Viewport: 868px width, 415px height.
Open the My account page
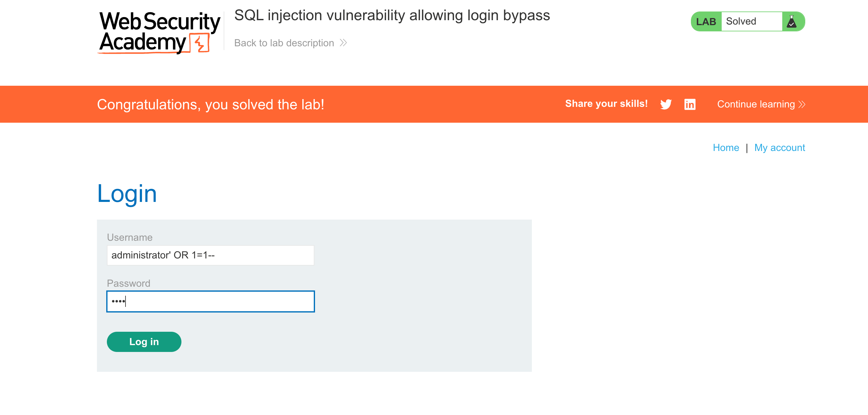coord(779,148)
